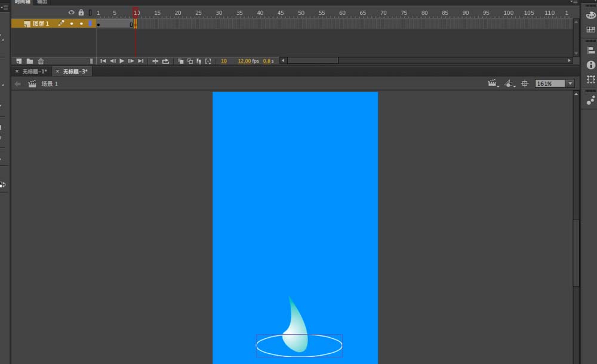Open the edit scene dropdown
The height and width of the screenshot is (364, 597).
[493, 84]
